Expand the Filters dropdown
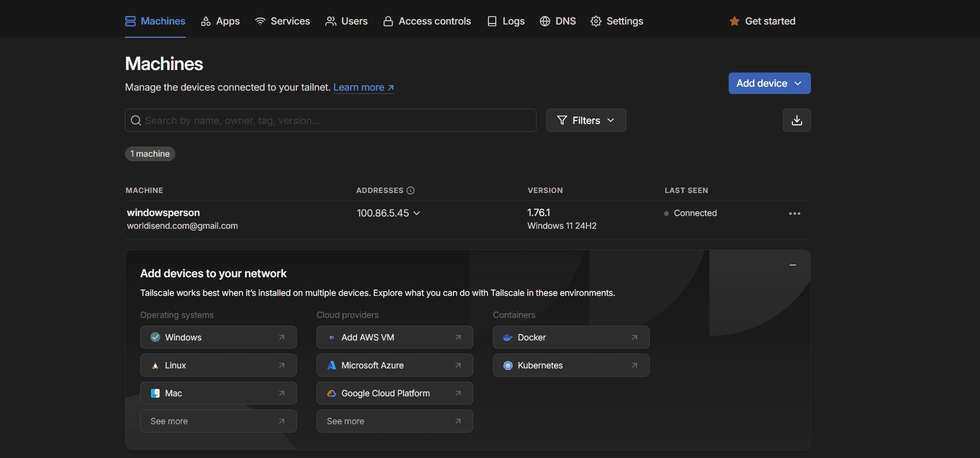This screenshot has height=458, width=980. pyautogui.click(x=586, y=121)
